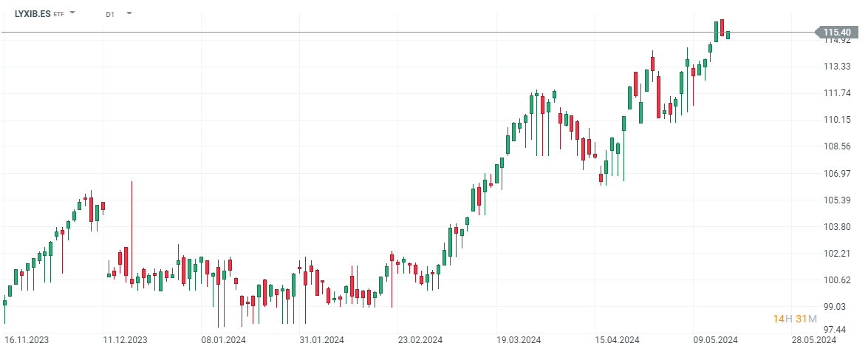Click the most recent green candle
Image resolution: width=868 pixels, height=352 pixels.
[x=728, y=35]
